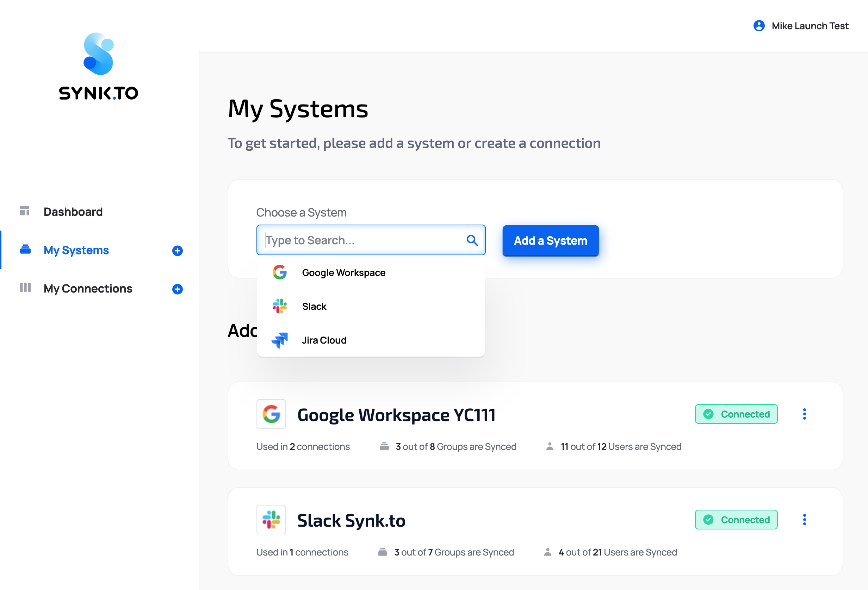Click the search magnifier icon
Screen dimensions: 868x590
click(x=472, y=240)
